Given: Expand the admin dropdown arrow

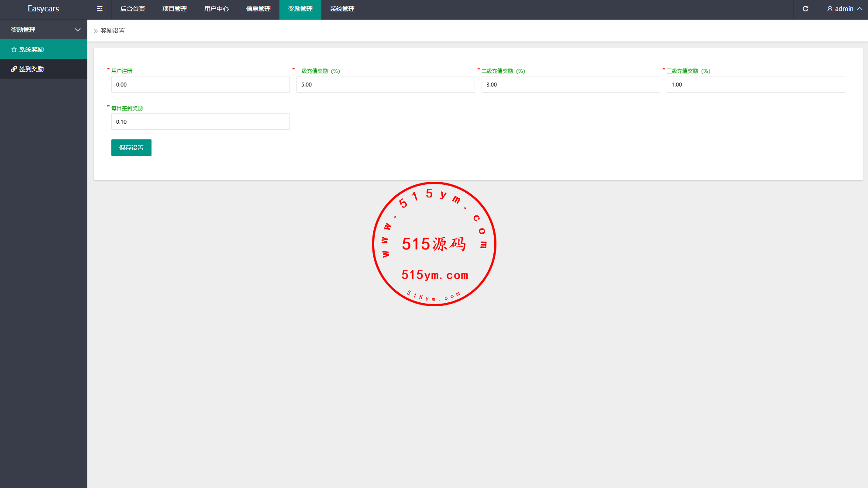Looking at the screenshot, I should tap(860, 9).
